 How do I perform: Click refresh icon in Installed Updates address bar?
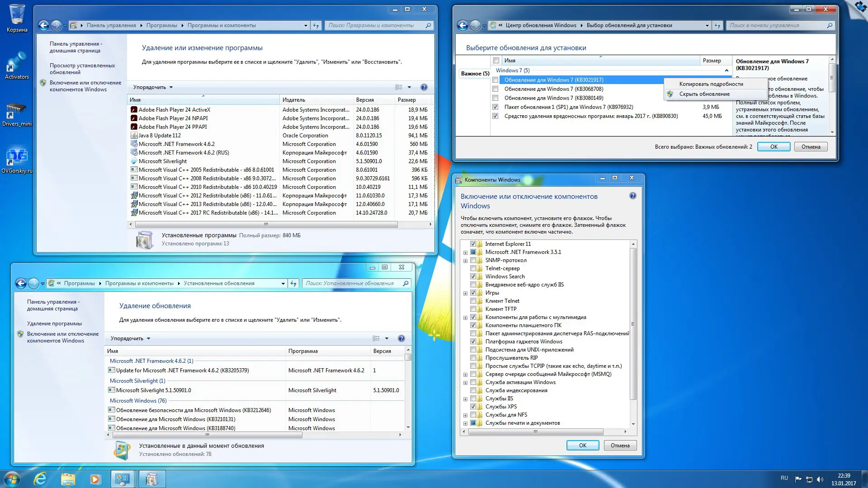pos(293,283)
